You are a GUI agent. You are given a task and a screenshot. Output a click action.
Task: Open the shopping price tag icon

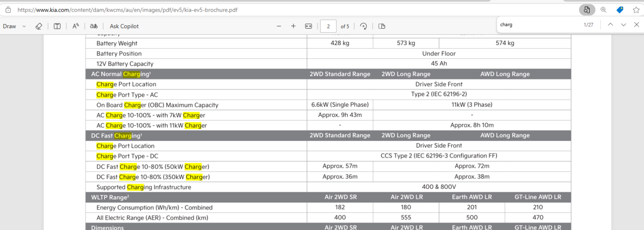(x=620, y=10)
